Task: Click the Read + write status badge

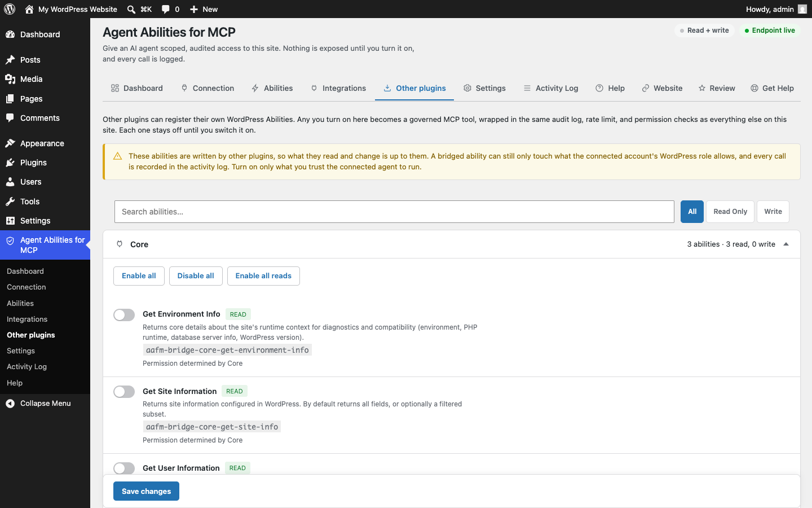Action: click(704, 30)
